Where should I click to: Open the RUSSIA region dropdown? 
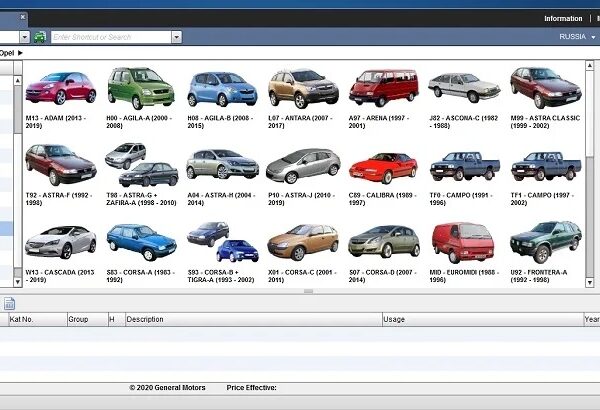click(577, 37)
